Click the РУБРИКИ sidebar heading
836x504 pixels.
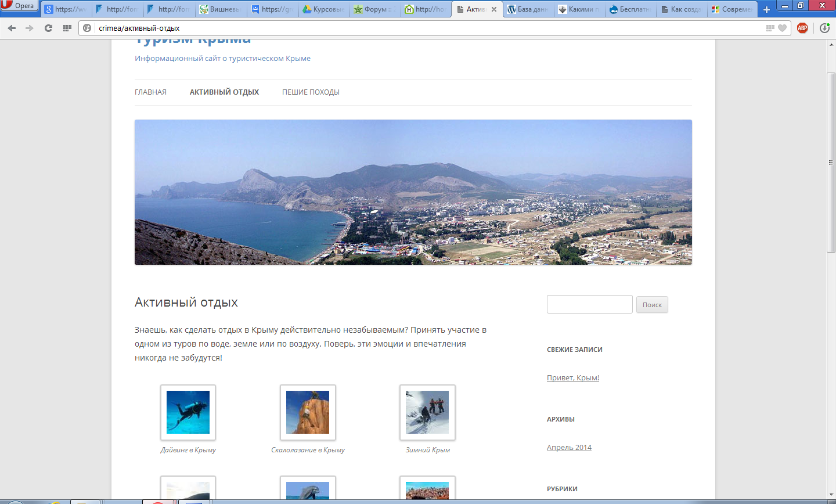pyautogui.click(x=562, y=489)
